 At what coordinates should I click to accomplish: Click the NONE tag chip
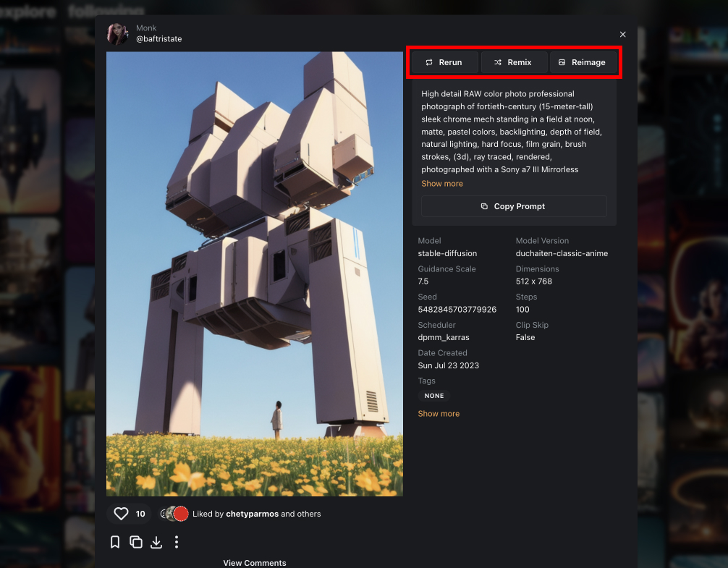point(434,396)
